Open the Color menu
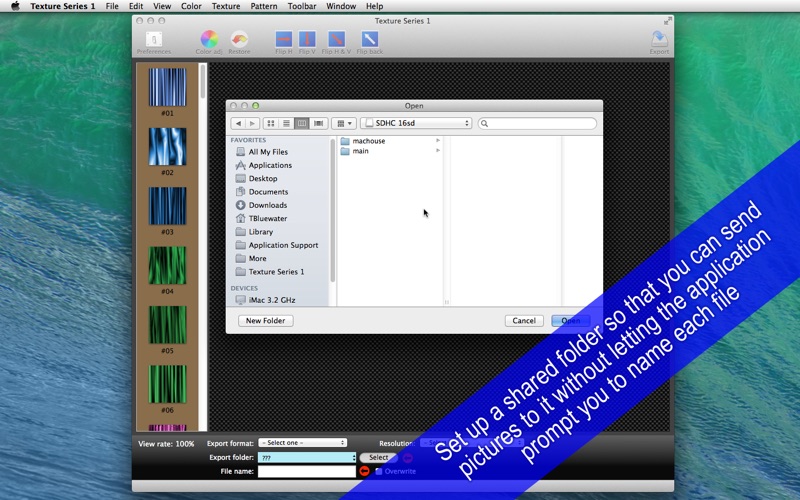 click(x=191, y=6)
